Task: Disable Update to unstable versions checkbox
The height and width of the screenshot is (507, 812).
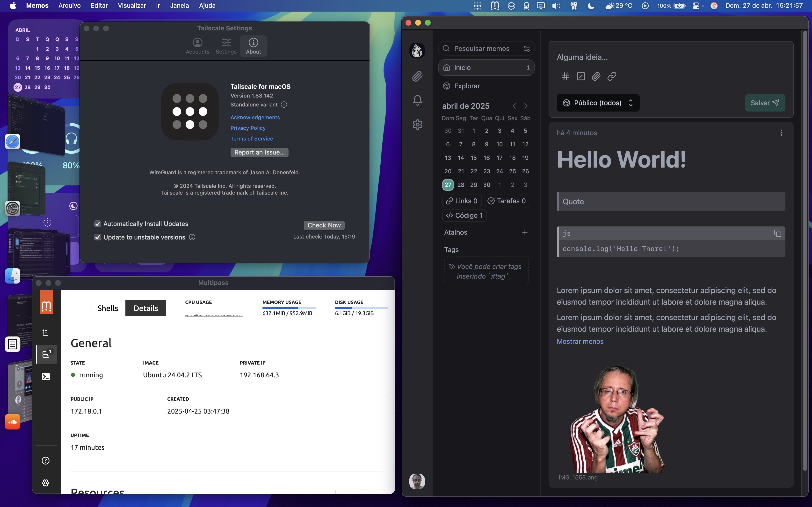Action: [98, 237]
